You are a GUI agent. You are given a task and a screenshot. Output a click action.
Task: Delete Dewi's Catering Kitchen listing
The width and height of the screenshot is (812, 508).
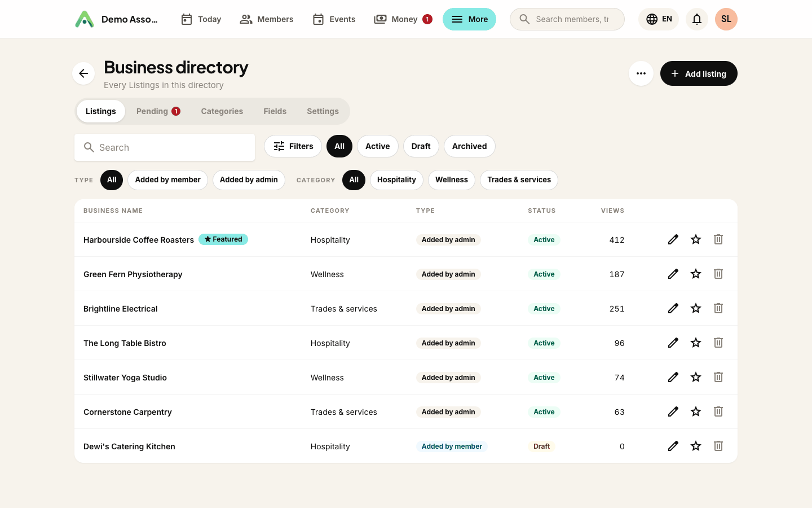point(718,446)
